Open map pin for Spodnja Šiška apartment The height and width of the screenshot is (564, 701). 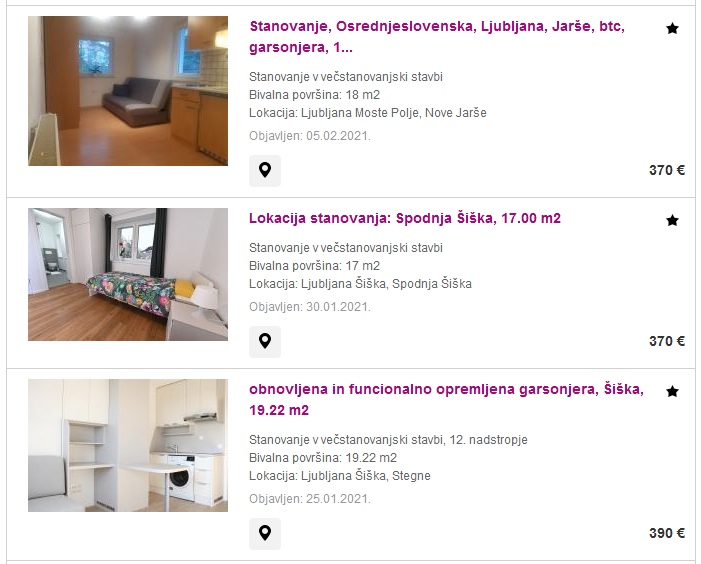coord(265,341)
